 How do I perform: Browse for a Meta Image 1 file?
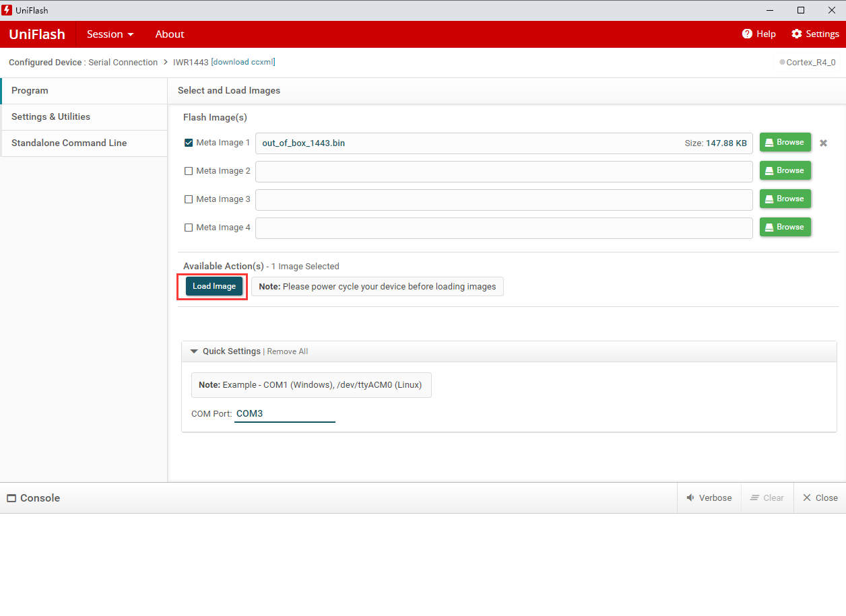pos(785,142)
